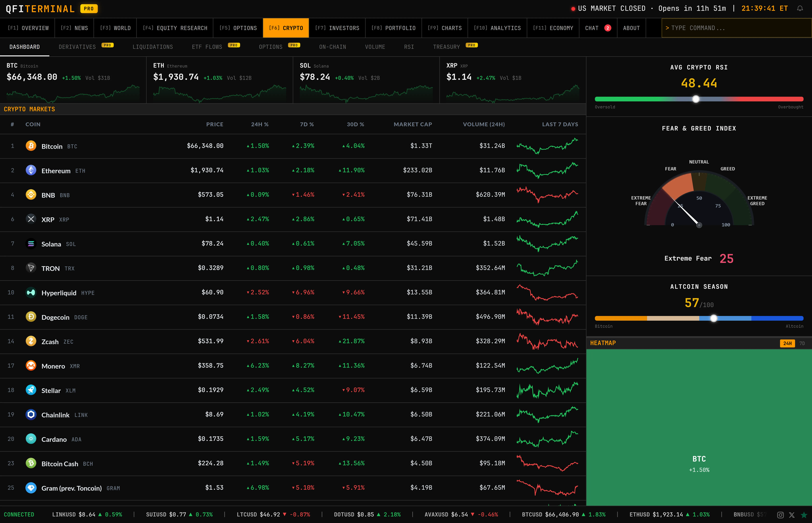Open the ETF Flows sub-tab
This screenshot has width=812, height=523.
click(x=216, y=47)
